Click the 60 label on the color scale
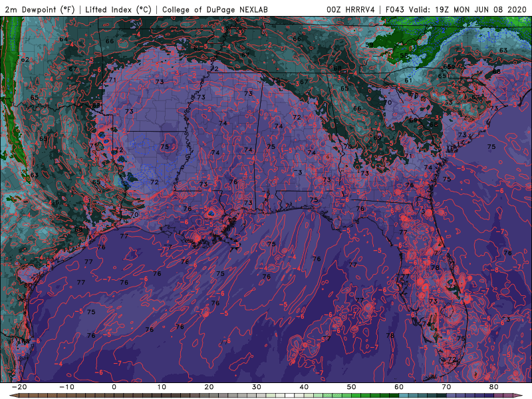This screenshot has width=532, height=399. [399, 387]
